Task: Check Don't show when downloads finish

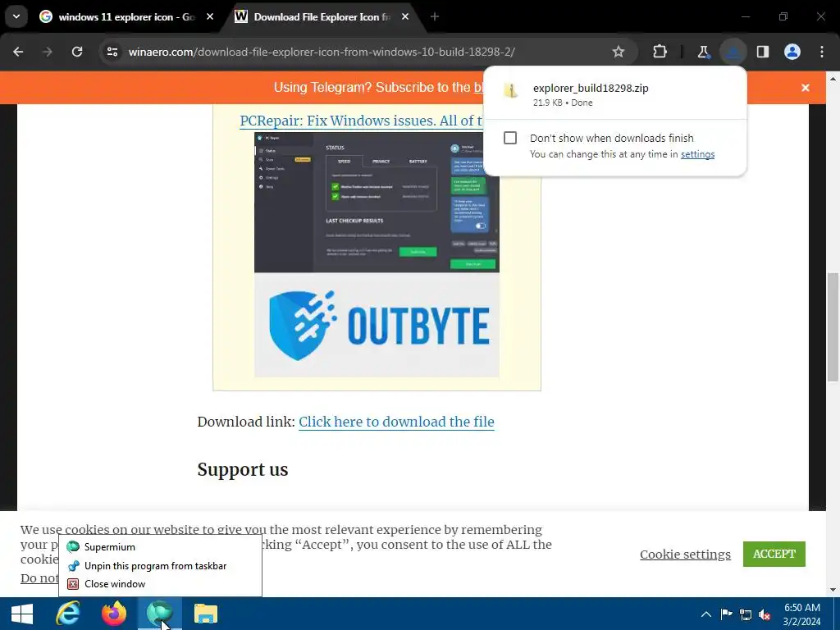Action: pos(510,138)
